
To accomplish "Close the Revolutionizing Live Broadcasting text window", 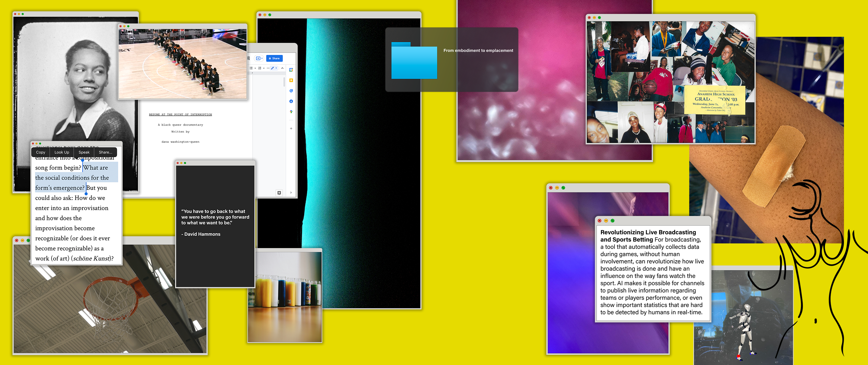I will (599, 221).
